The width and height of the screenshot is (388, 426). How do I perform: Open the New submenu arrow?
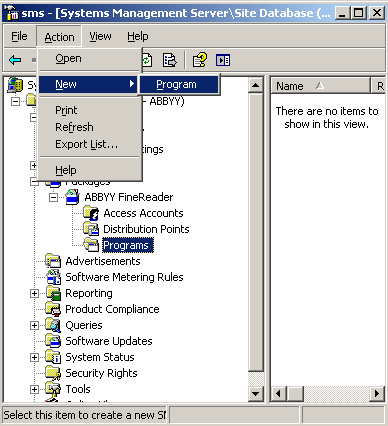click(x=132, y=84)
